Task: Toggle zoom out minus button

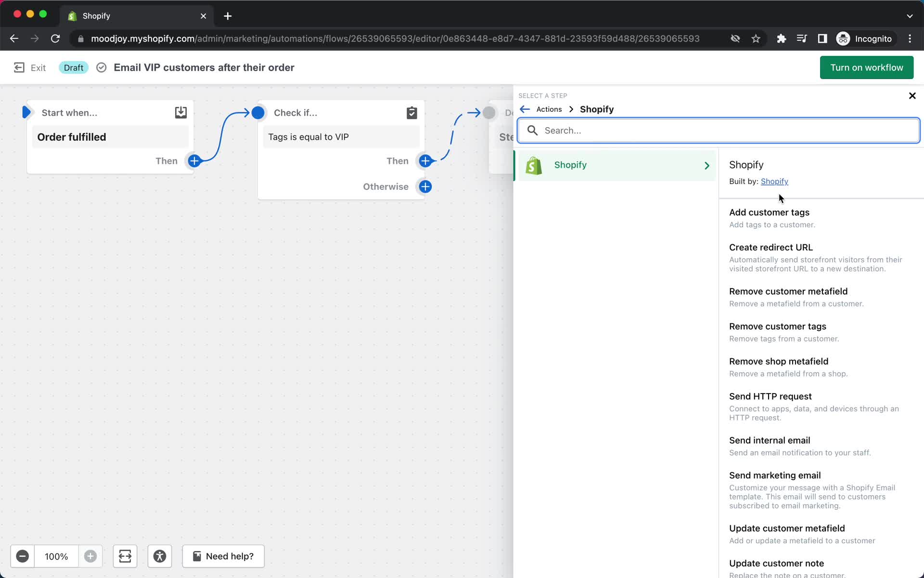Action: click(22, 557)
